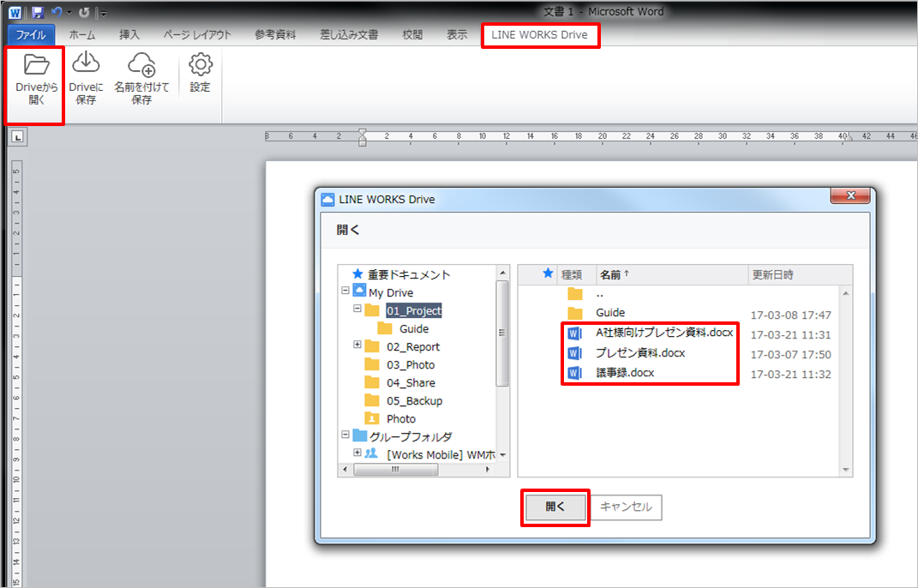Collapse the グループフォルダ tree node
The image size is (918, 588).
[345, 435]
